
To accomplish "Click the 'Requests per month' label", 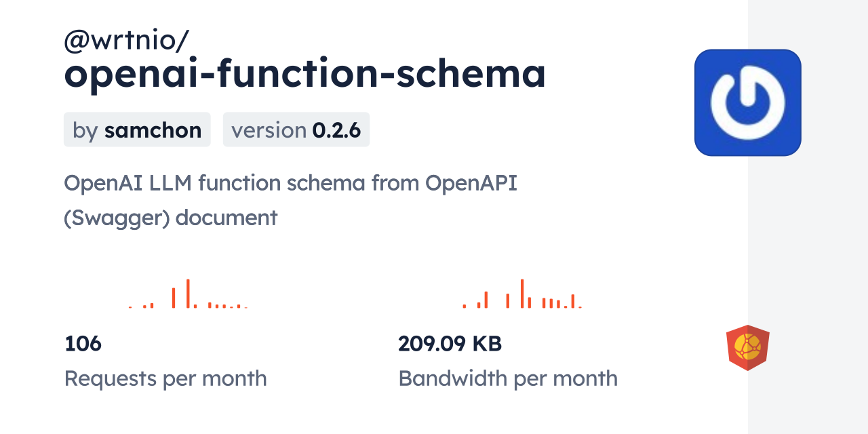I will pyautogui.click(x=165, y=378).
